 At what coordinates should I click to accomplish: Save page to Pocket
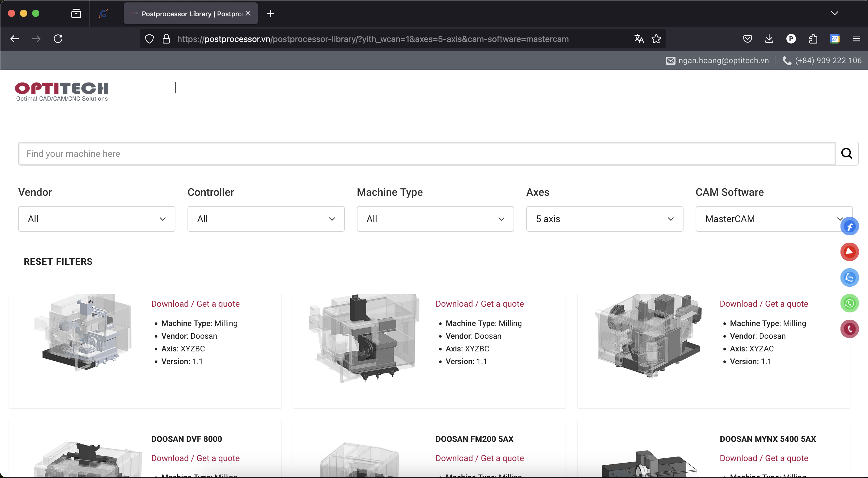coord(747,39)
